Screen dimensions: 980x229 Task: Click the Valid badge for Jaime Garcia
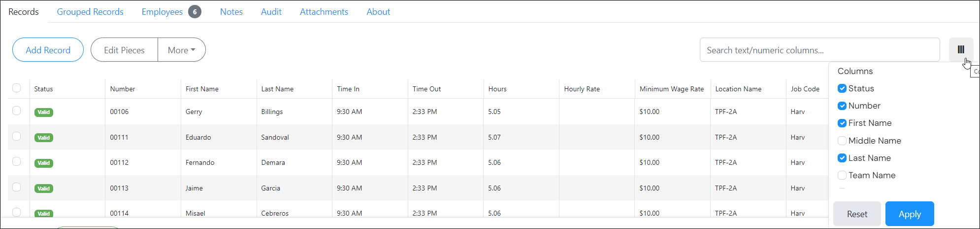tap(44, 189)
